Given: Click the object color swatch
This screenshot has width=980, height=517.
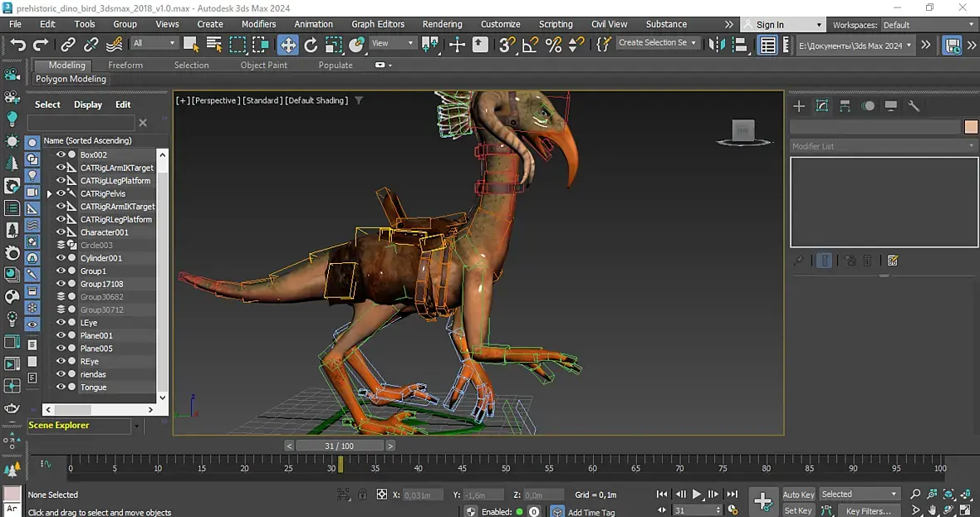Looking at the screenshot, I should coord(971,127).
